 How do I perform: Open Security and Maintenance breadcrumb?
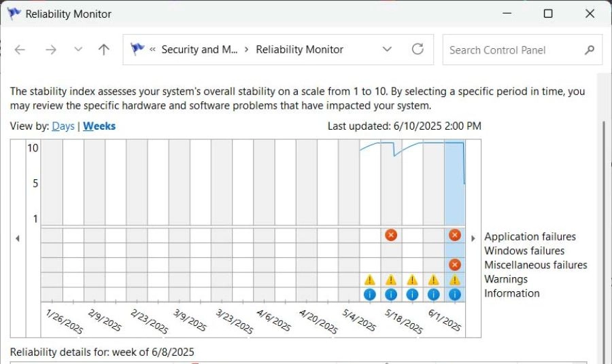point(199,50)
